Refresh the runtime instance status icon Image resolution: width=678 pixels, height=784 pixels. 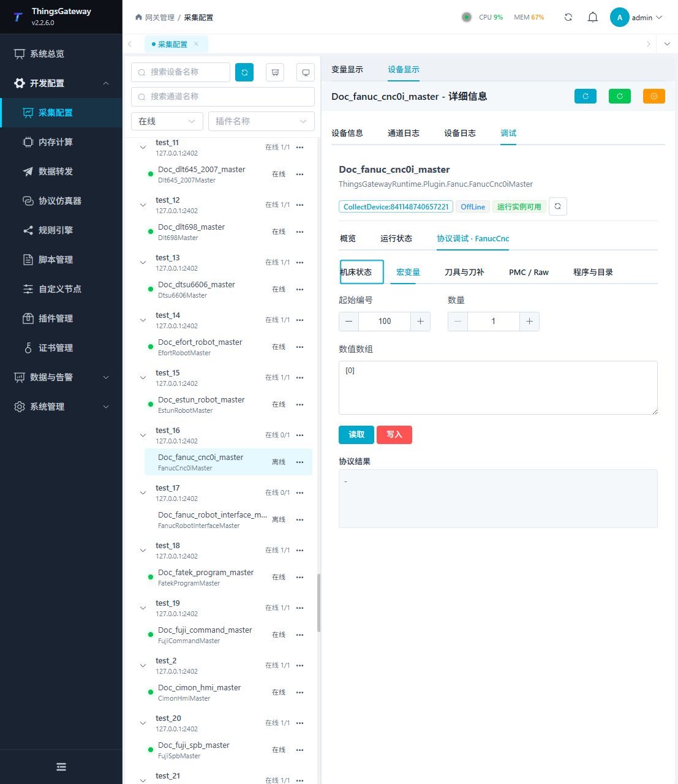(x=557, y=206)
